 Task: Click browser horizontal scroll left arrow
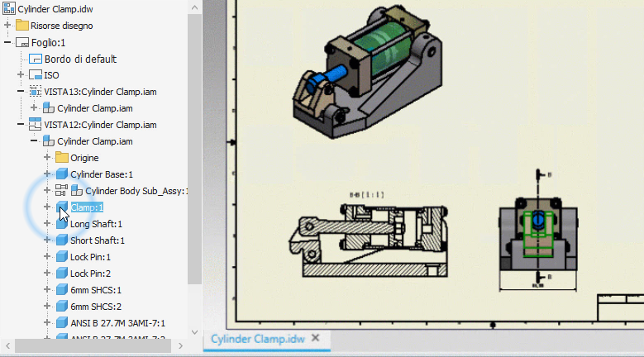pyautogui.click(x=7, y=346)
